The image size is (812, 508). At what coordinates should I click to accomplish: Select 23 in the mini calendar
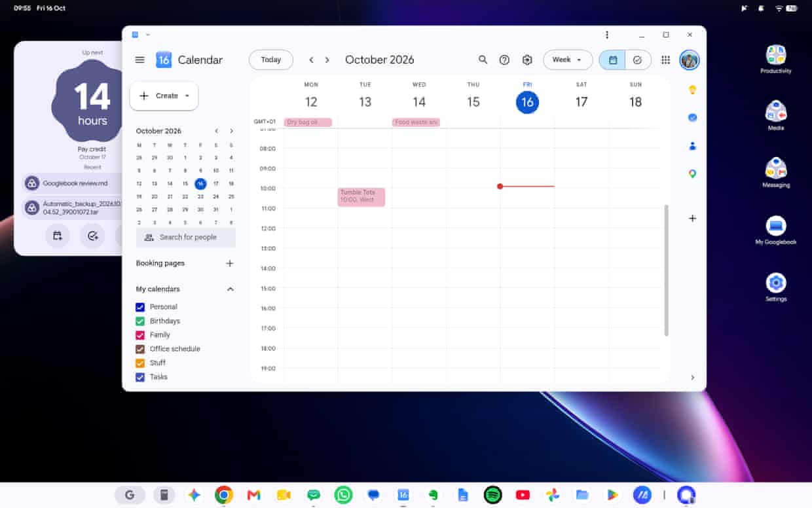click(x=200, y=196)
